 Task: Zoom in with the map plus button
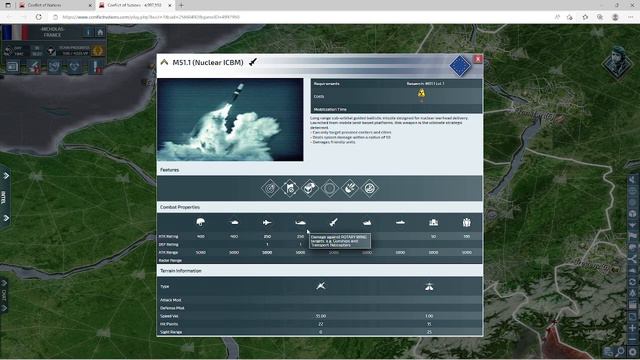point(632,328)
